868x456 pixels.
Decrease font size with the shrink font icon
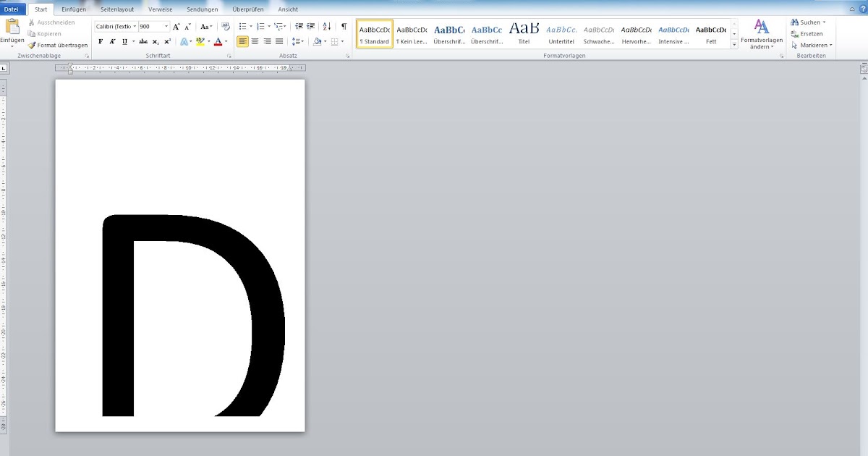(x=188, y=26)
